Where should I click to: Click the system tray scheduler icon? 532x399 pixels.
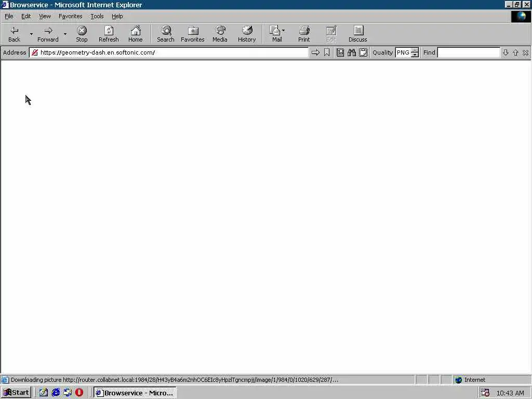point(485,393)
